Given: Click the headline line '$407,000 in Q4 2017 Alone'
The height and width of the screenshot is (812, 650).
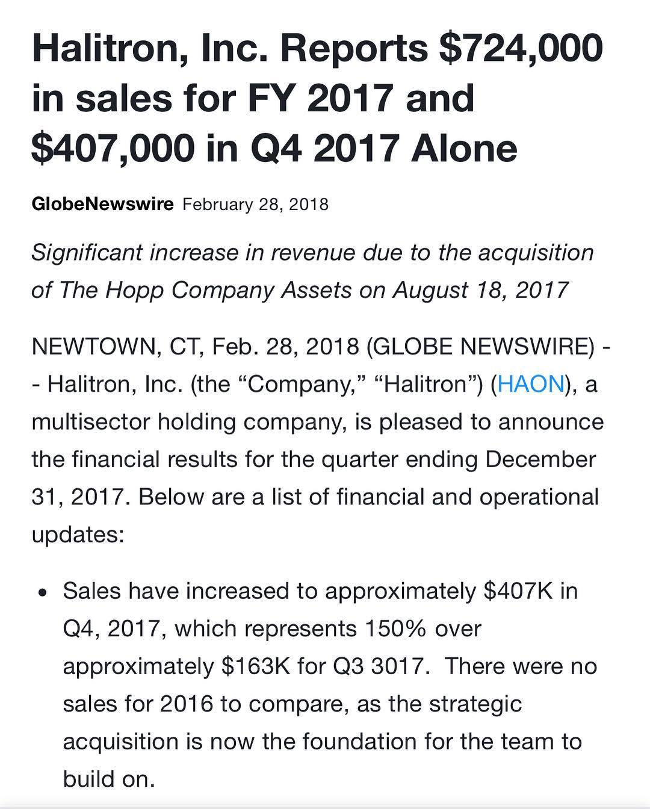Looking at the screenshot, I should coord(274,147).
